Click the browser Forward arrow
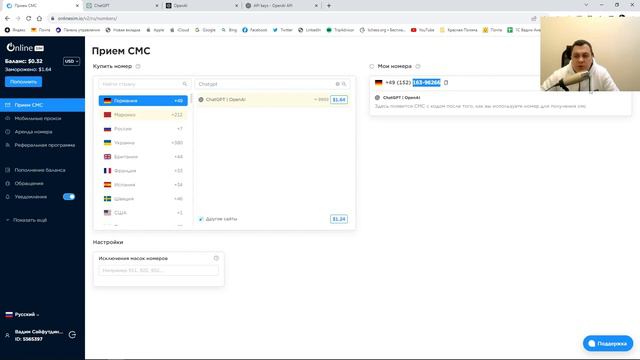640x360 pixels. pos(18,18)
